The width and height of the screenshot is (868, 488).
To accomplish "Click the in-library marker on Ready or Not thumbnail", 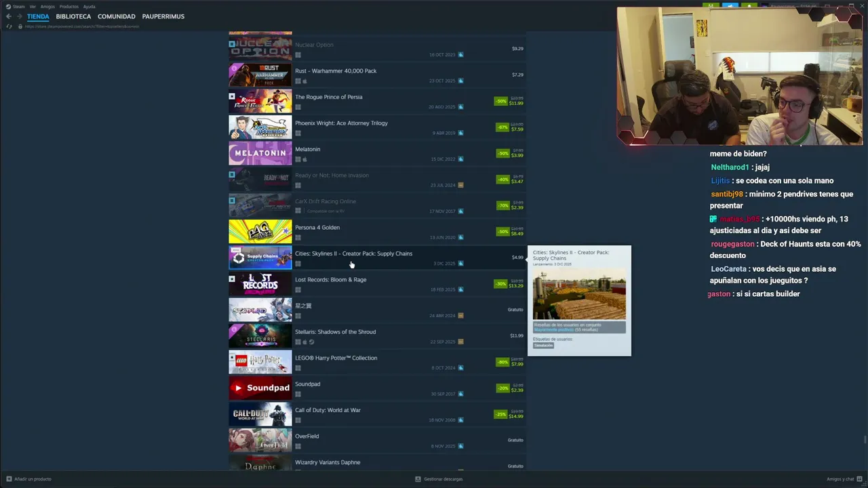I will point(232,175).
